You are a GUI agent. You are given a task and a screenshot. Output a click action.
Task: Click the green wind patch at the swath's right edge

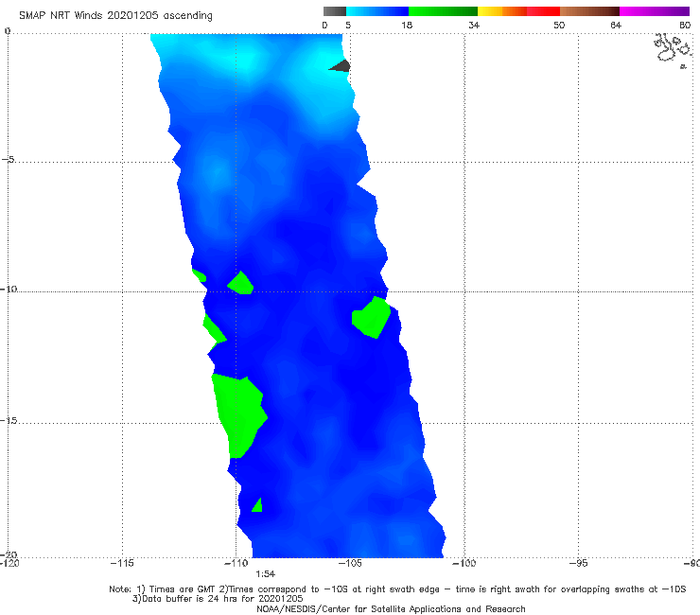[x=371, y=318]
